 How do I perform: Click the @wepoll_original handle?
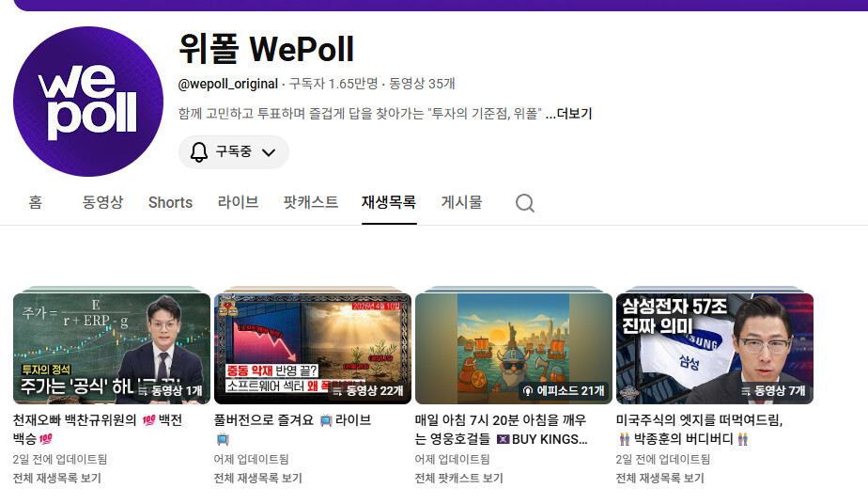228,84
